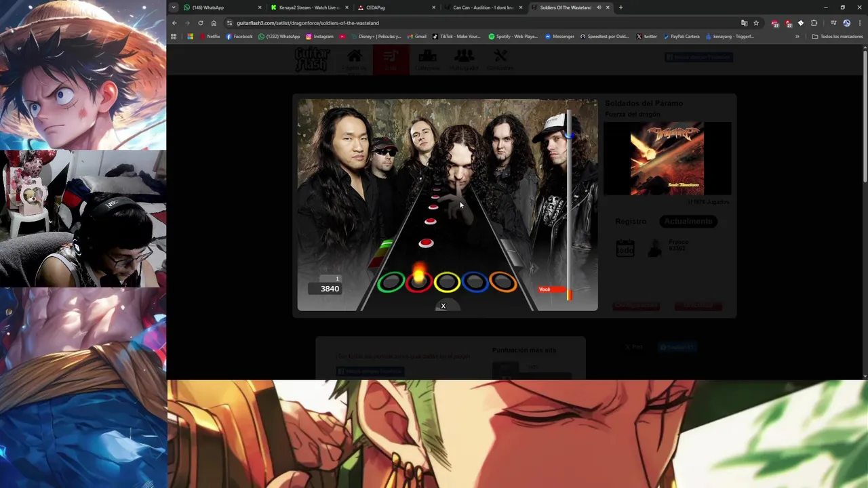Click the yellow fret button in the game
The height and width of the screenshot is (488, 868).
coord(447,282)
